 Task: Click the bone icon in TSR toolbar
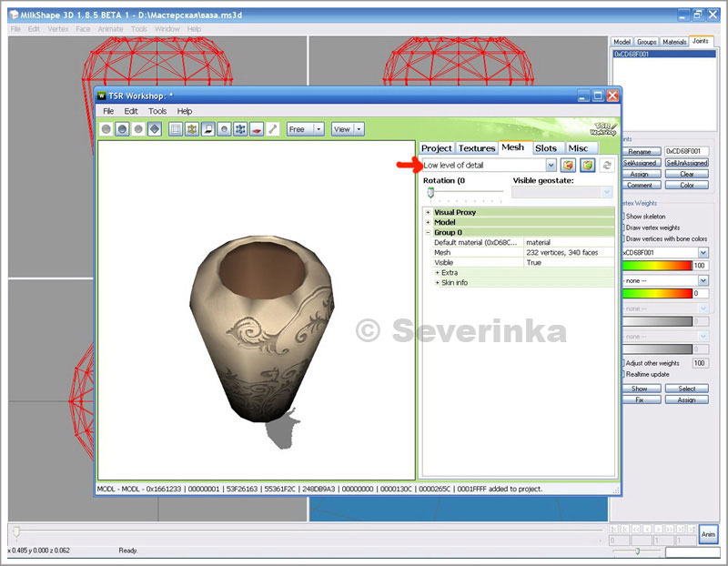272,129
